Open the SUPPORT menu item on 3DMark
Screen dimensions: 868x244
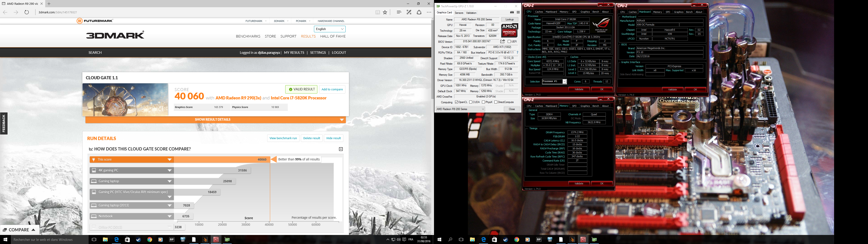[x=288, y=36]
